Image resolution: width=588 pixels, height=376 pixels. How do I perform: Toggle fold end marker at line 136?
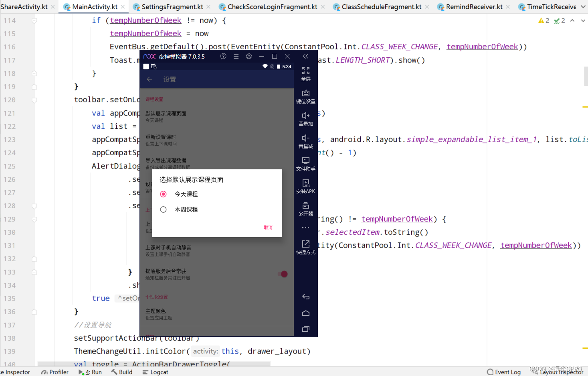34,312
